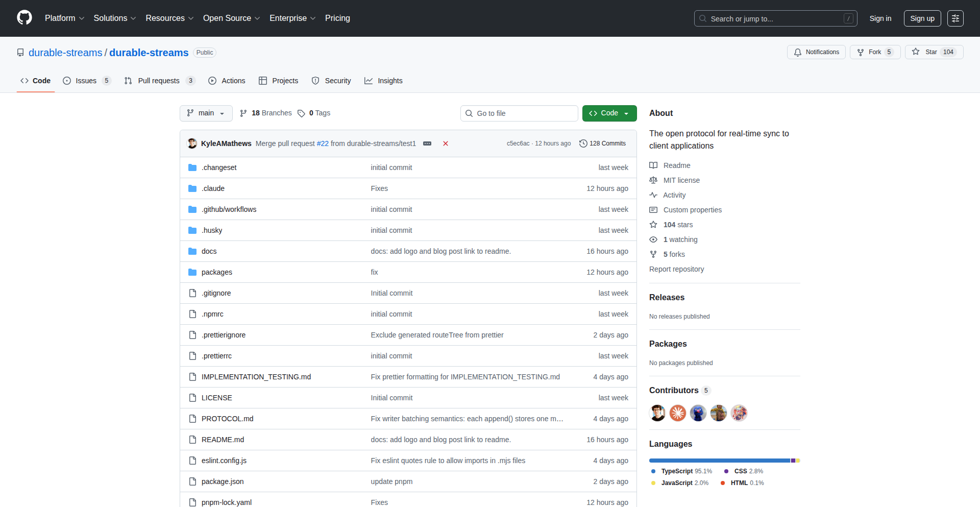Click the GitHub logo icon
This screenshot has height=507, width=980.
tap(24, 18)
